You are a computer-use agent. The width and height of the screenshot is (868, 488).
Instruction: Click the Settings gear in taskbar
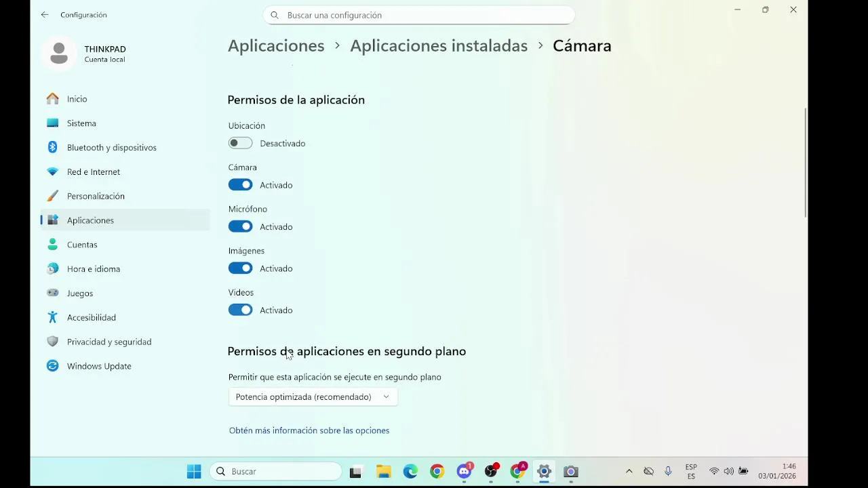(544, 472)
